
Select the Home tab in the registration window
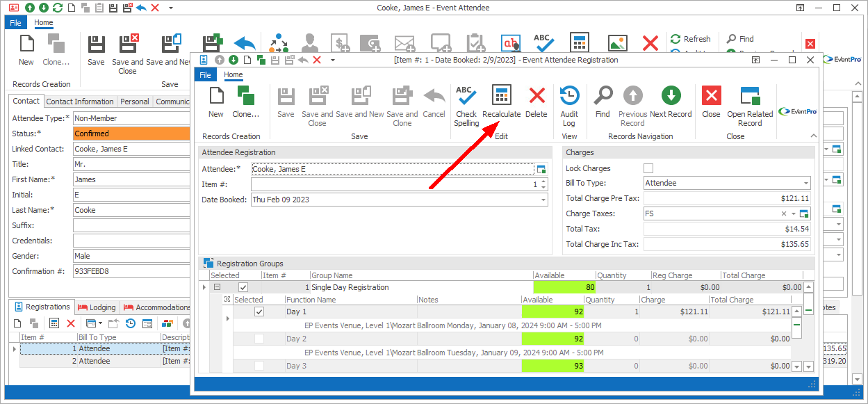coord(234,75)
